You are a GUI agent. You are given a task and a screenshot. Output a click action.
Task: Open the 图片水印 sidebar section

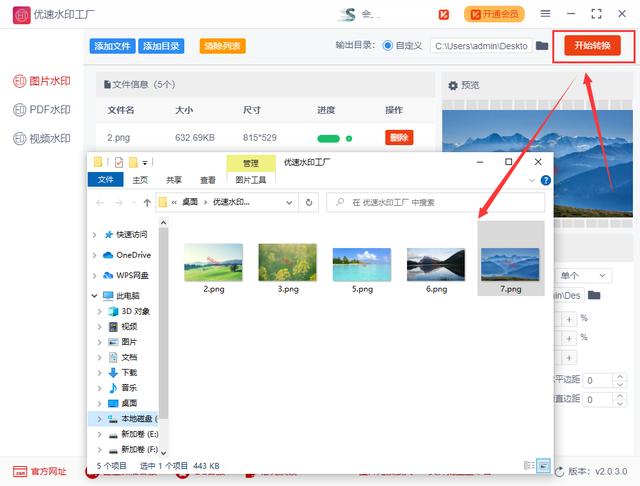(42, 81)
